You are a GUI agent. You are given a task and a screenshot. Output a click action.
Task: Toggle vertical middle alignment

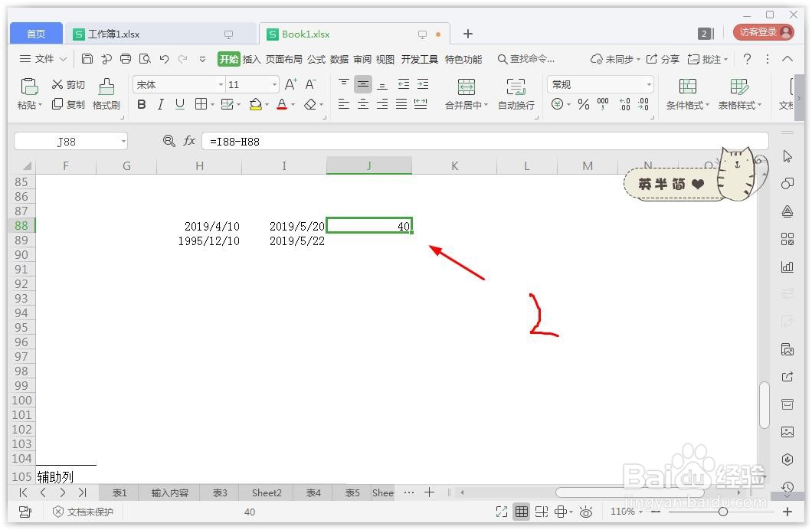pos(363,83)
